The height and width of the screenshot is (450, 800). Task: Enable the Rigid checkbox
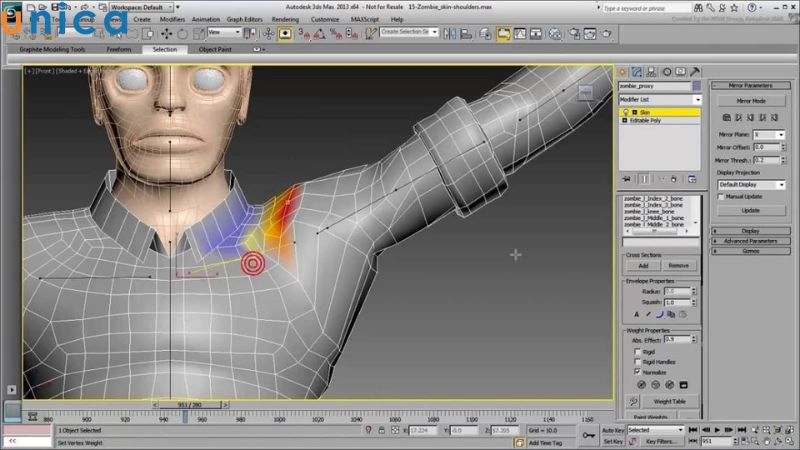[x=638, y=351]
